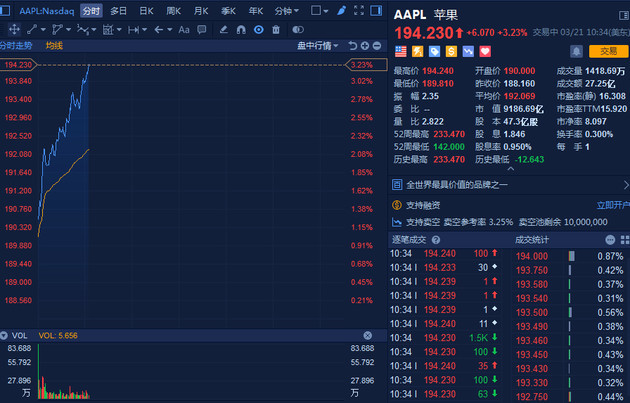Add a comment bubble annotation
630x403 pixels.
tap(201, 29)
